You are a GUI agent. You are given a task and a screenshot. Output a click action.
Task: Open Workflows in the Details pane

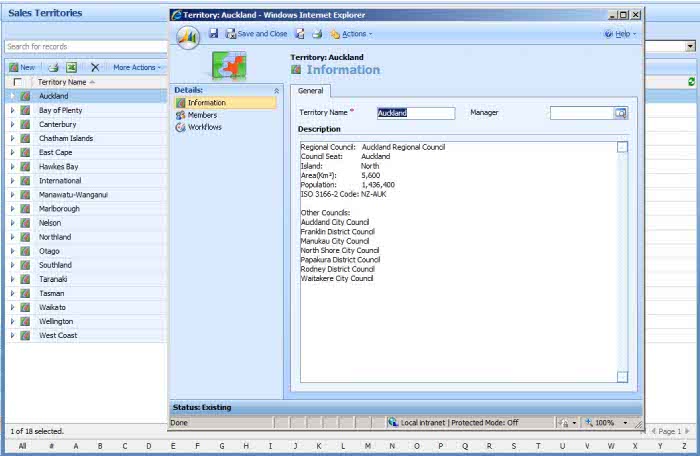click(204, 127)
